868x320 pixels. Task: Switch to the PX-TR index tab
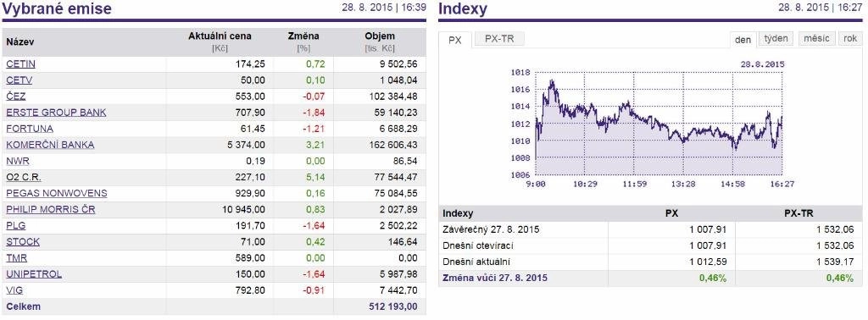pos(499,39)
